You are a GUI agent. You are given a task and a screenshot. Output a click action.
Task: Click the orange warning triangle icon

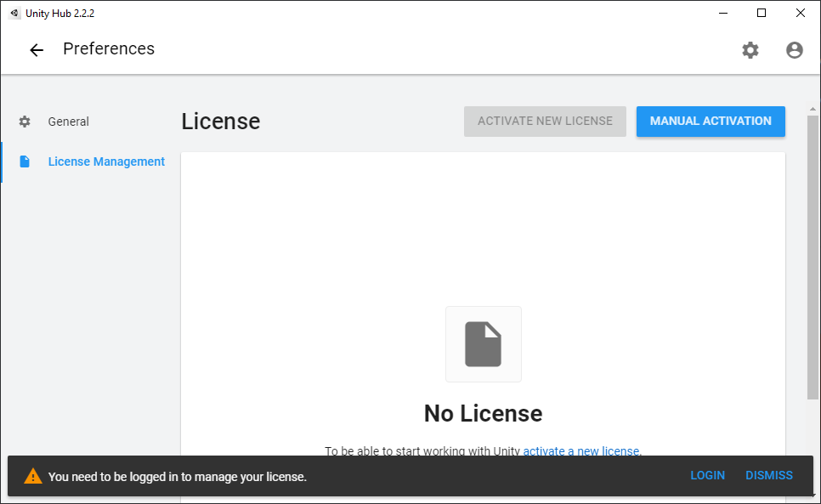pyautogui.click(x=33, y=476)
